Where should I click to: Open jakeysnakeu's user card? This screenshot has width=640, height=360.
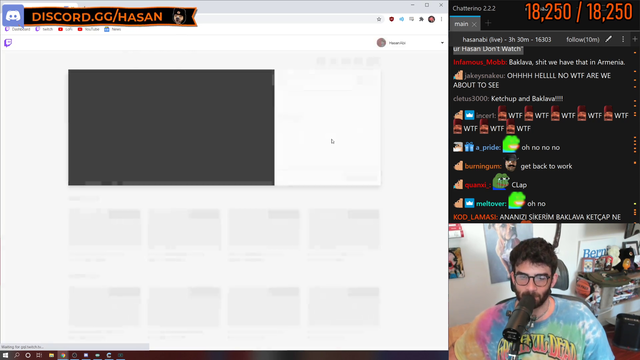(485, 76)
